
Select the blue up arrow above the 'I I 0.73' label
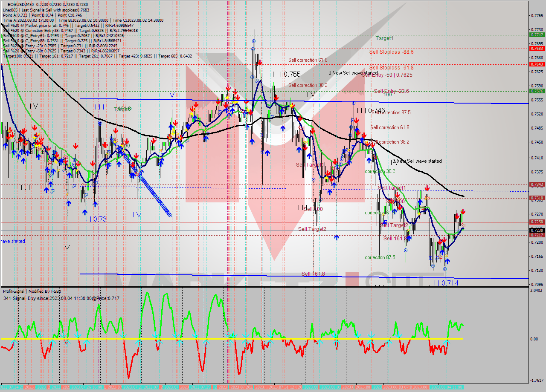tap(84, 212)
